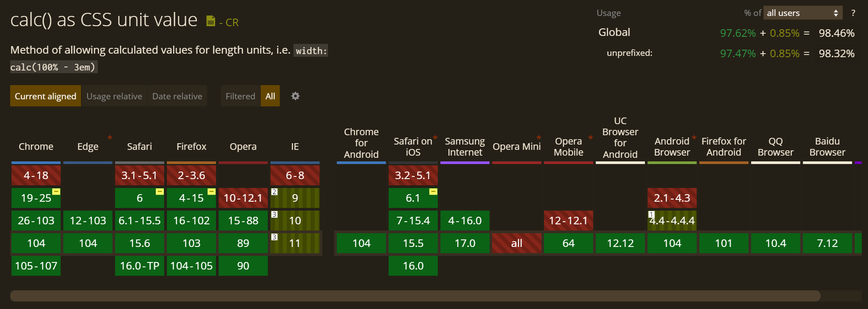
Task: Click the Chrome column header
Action: tap(36, 146)
